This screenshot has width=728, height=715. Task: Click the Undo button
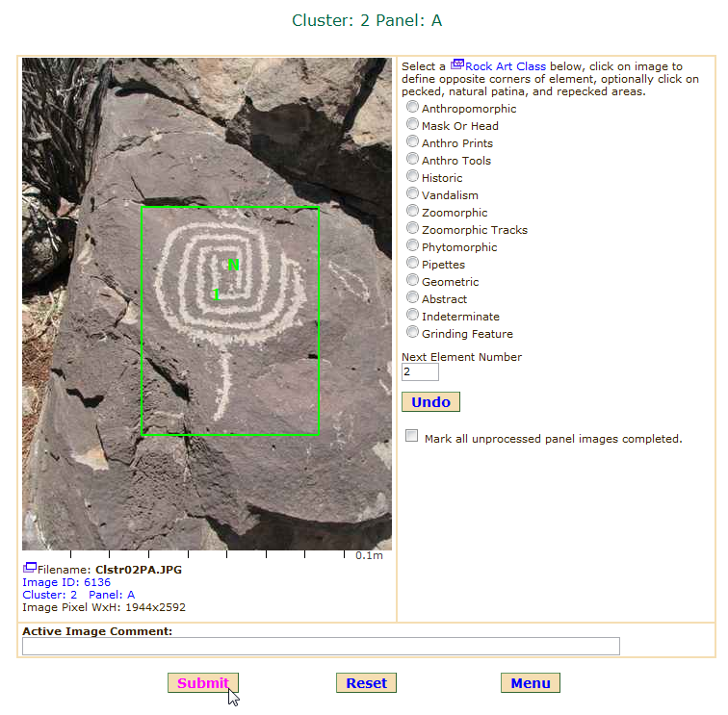(x=430, y=402)
